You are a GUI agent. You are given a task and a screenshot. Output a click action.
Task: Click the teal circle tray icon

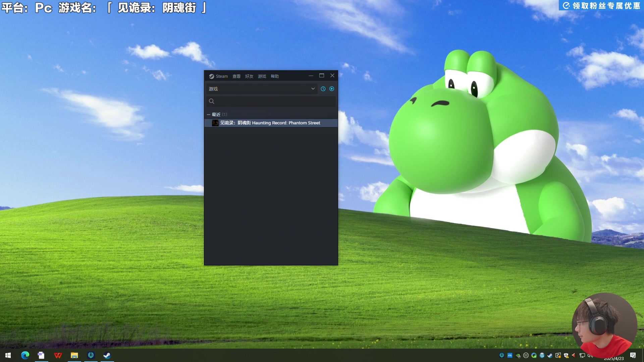point(502,355)
